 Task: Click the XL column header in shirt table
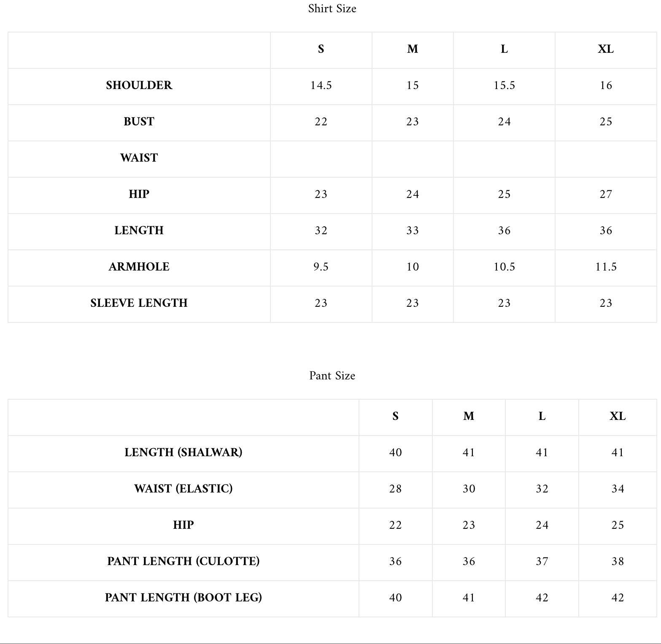coord(606,49)
